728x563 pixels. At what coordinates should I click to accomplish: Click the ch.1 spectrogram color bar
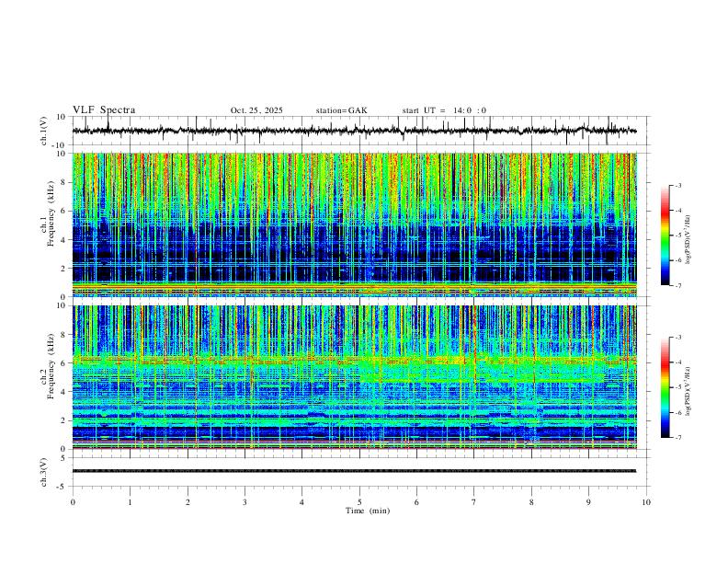665,236
